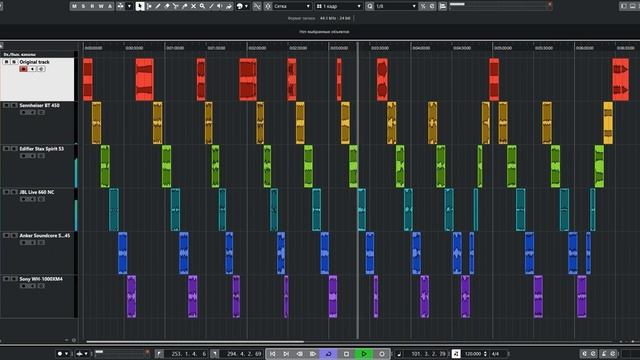The image size is (640, 360).
Task: Mute the Sennheiser BT 450 track
Action: pos(6,105)
